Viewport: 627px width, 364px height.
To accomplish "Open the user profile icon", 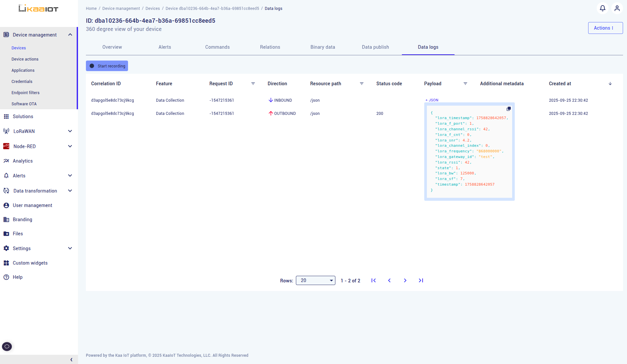I will [617, 8].
